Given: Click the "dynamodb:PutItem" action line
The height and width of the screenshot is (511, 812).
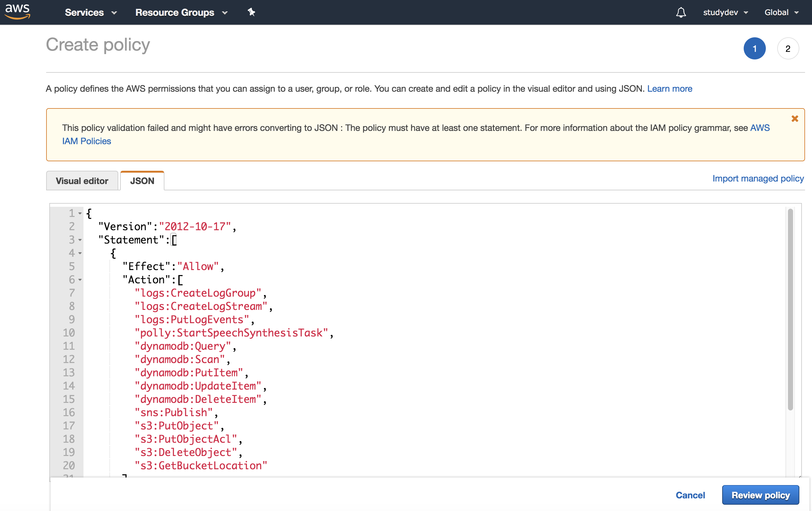Looking at the screenshot, I should [x=192, y=373].
